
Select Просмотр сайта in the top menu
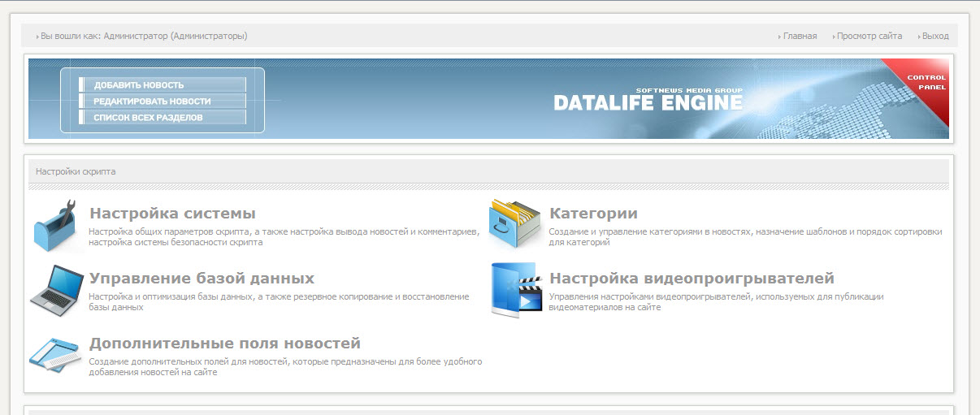869,36
